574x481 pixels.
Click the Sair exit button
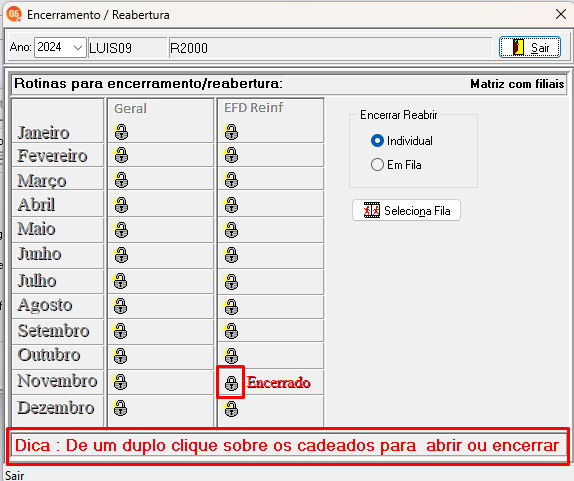530,47
